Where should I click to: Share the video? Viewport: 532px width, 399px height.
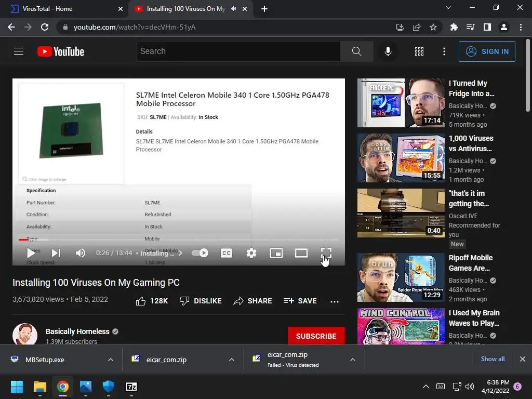coord(253,301)
